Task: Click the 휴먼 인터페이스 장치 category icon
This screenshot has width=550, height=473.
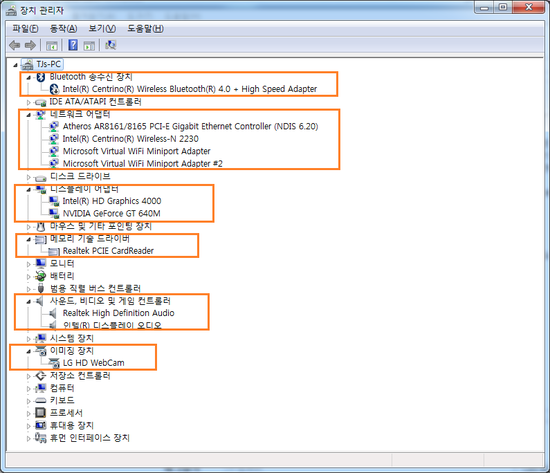Action: 41,438
